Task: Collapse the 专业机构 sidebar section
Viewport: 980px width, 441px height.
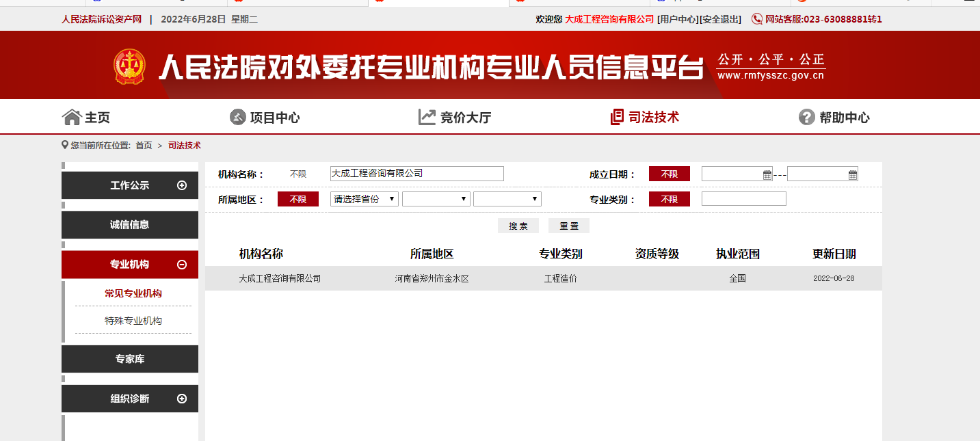Action: tap(181, 265)
